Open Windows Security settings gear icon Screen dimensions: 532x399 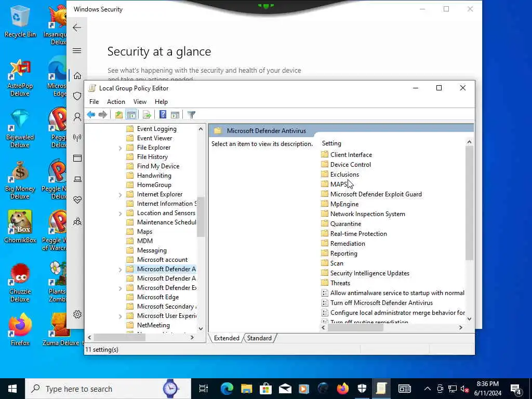(x=77, y=314)
